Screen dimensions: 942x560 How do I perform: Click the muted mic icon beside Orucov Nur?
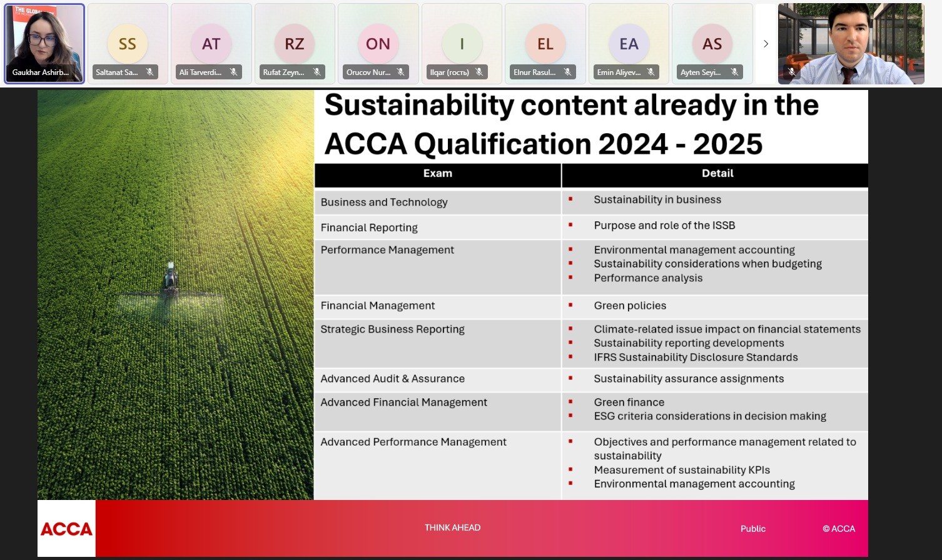point(401,72)
